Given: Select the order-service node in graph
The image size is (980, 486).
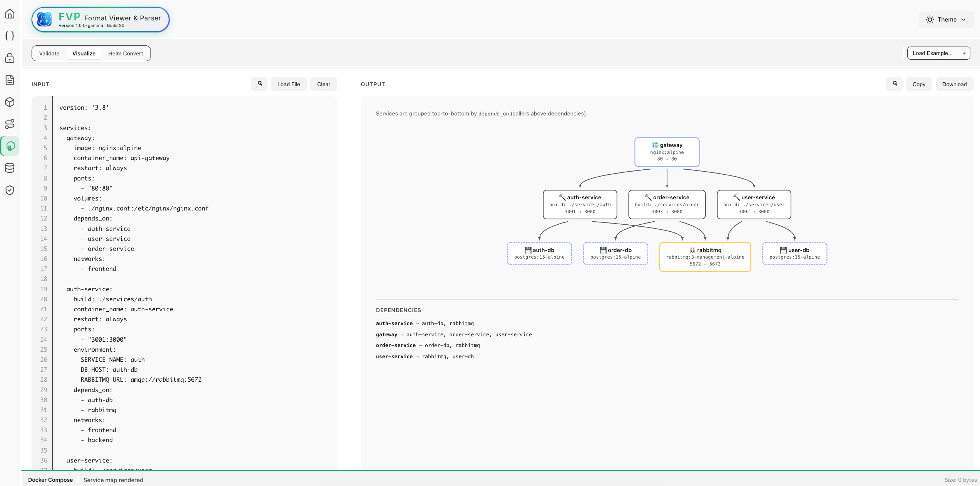Looking at the screenshot, I should pos(667,204).
